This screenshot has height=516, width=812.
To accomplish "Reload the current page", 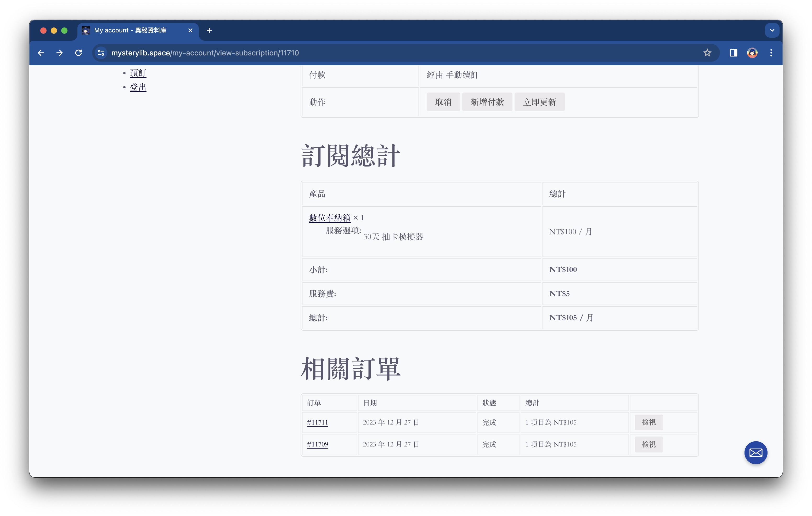I will pyautogui.click(x=78, y=53).
